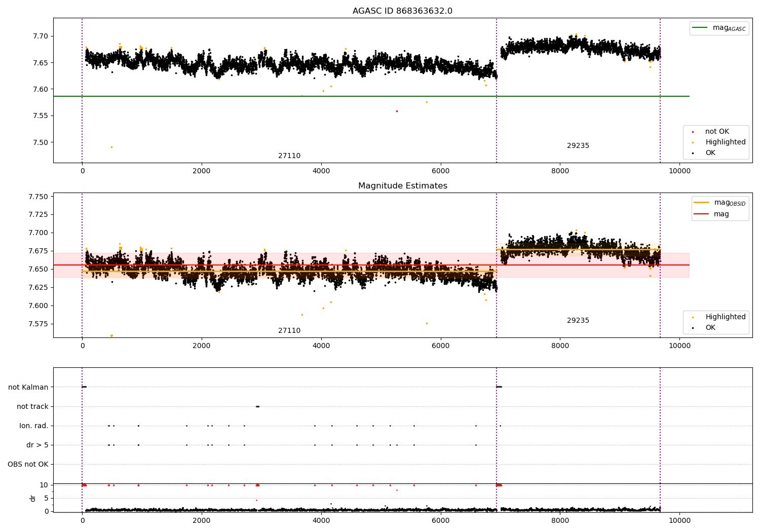Click the 'not Kalman' y-axis label
Viewport: 760px width, 532px height.
tap(28, 388)
